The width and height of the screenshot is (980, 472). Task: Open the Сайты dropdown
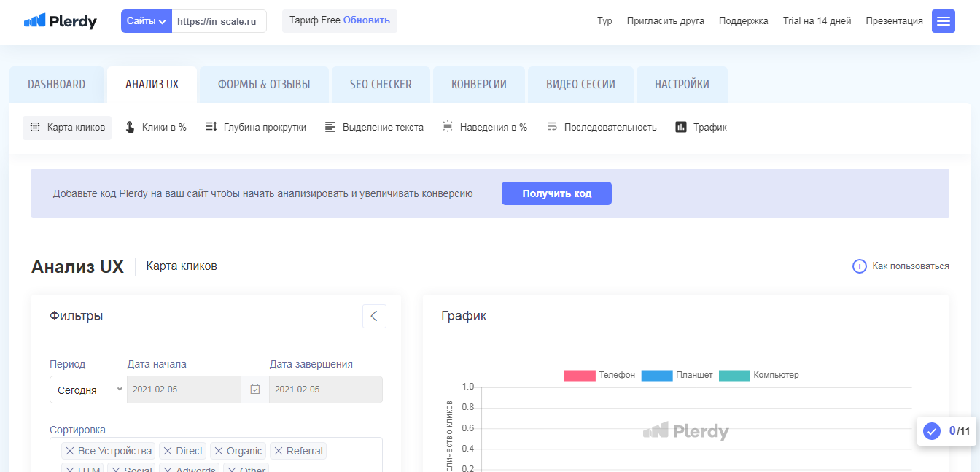point(147,21)
